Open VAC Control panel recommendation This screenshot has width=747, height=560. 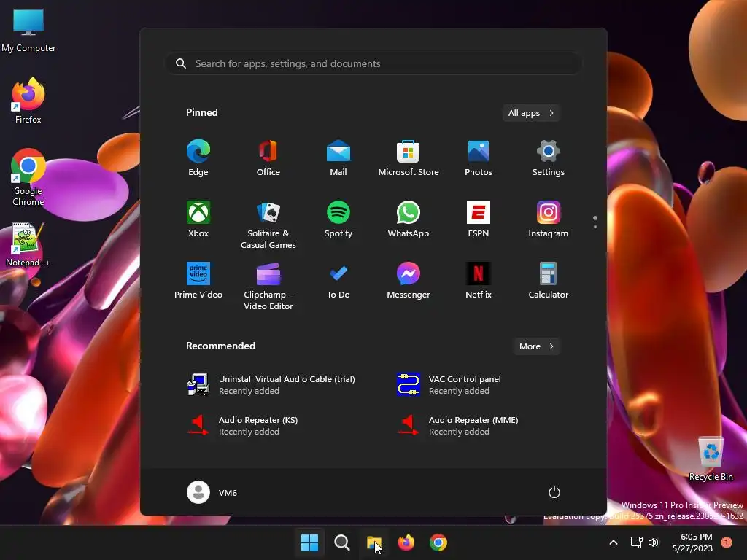click(449, 385)
